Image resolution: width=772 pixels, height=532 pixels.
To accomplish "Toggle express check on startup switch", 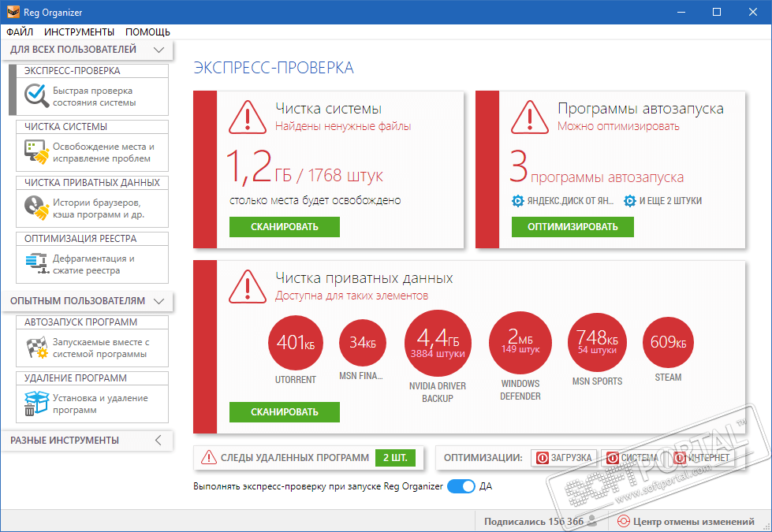I will pos(461,486).
